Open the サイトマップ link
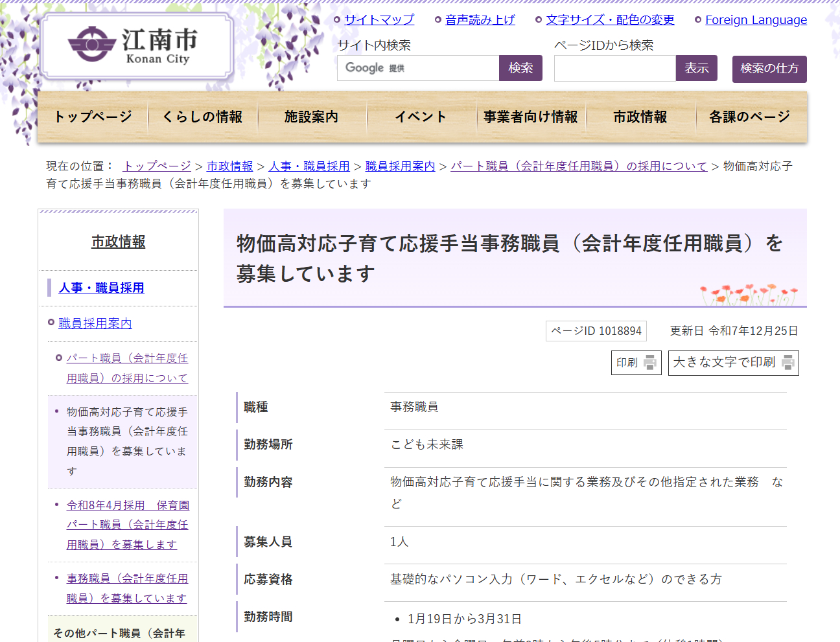 point(379,20)
